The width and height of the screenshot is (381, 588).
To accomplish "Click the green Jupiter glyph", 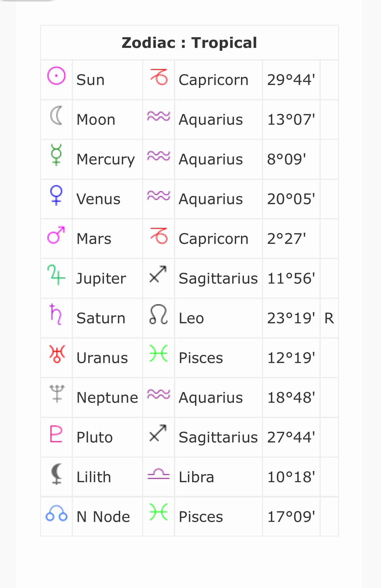I will (x=56, y=274).
